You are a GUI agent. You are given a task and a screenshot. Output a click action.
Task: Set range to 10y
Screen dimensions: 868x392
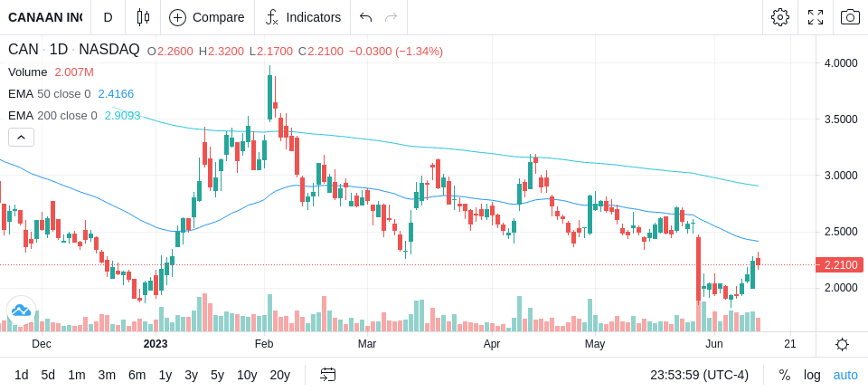[247, 376]
